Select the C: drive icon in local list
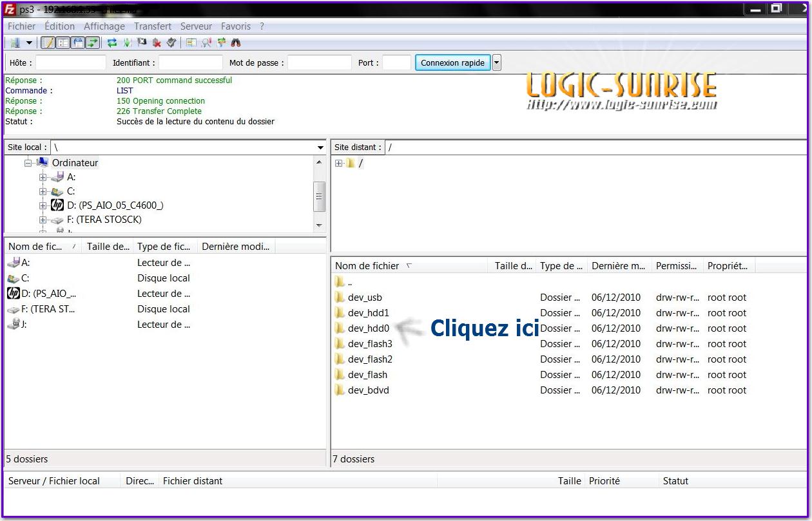The width and height of the screenshot is (812, 521). 13,278
